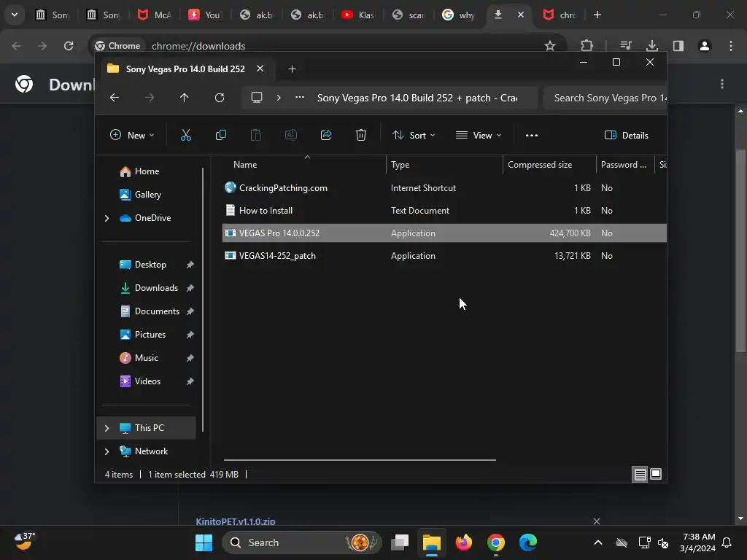Go back in File Explorer
This screenshot has width=747, height=560.
pos(115,98)
